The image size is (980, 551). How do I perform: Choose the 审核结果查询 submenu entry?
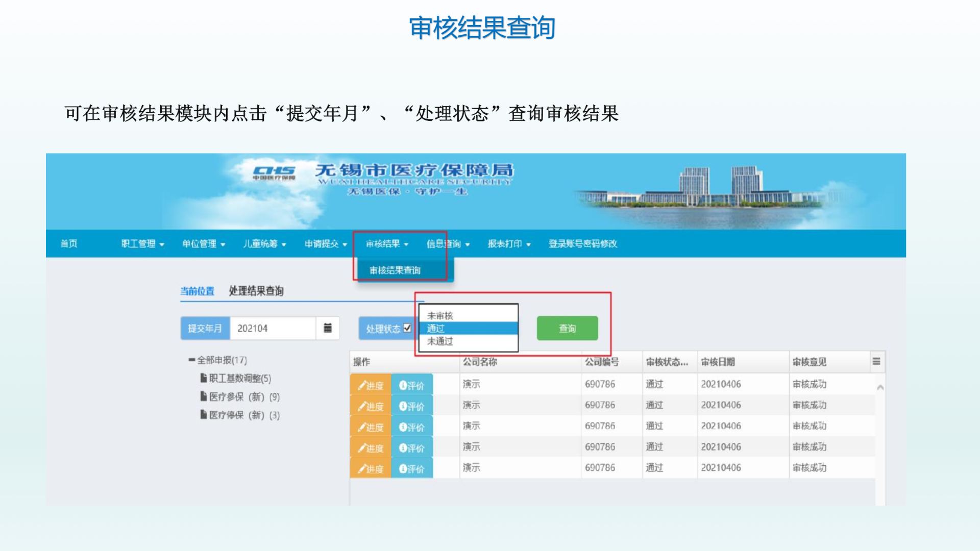[395, 270]
